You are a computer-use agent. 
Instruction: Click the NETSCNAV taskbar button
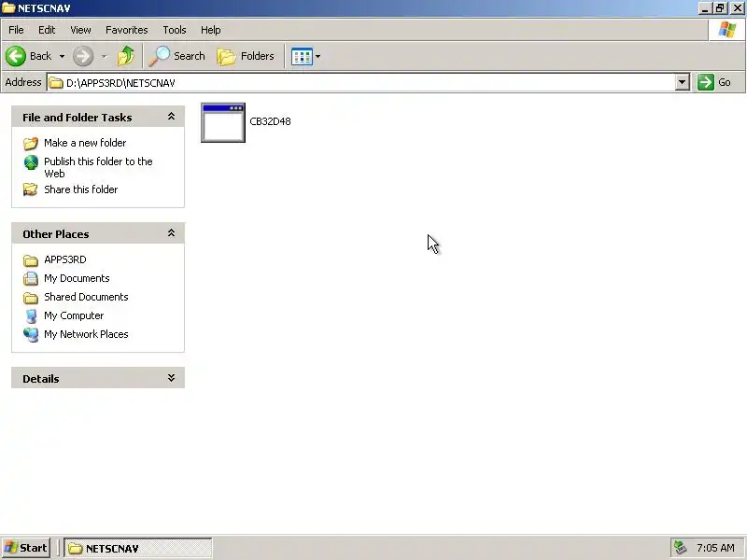[x=138, y=548]
